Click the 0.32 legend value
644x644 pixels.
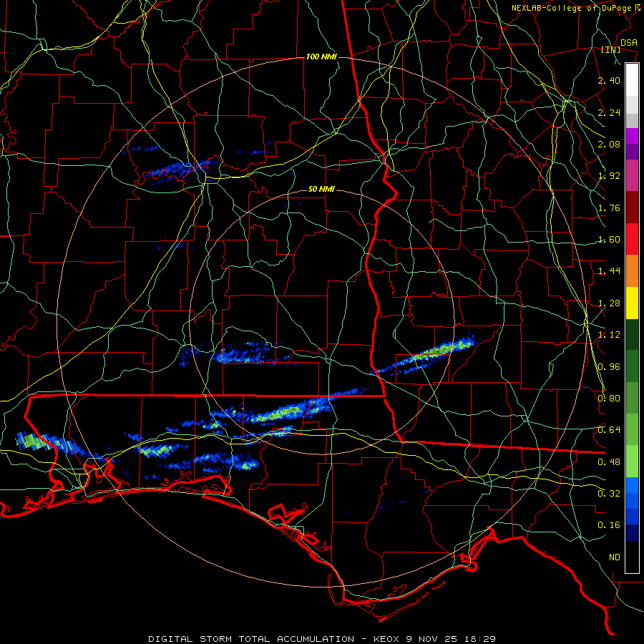pyautogui.click(x=609, y=494)
